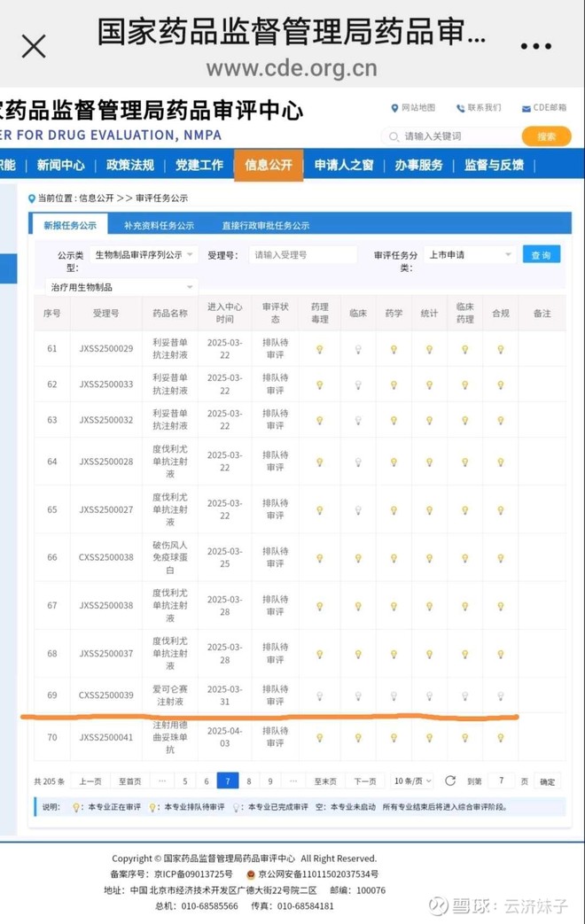Expand the 生物制品审评序列公示 dropdown
The width and height of the screenshot is (585, 924).
click(x=144, y=254)
